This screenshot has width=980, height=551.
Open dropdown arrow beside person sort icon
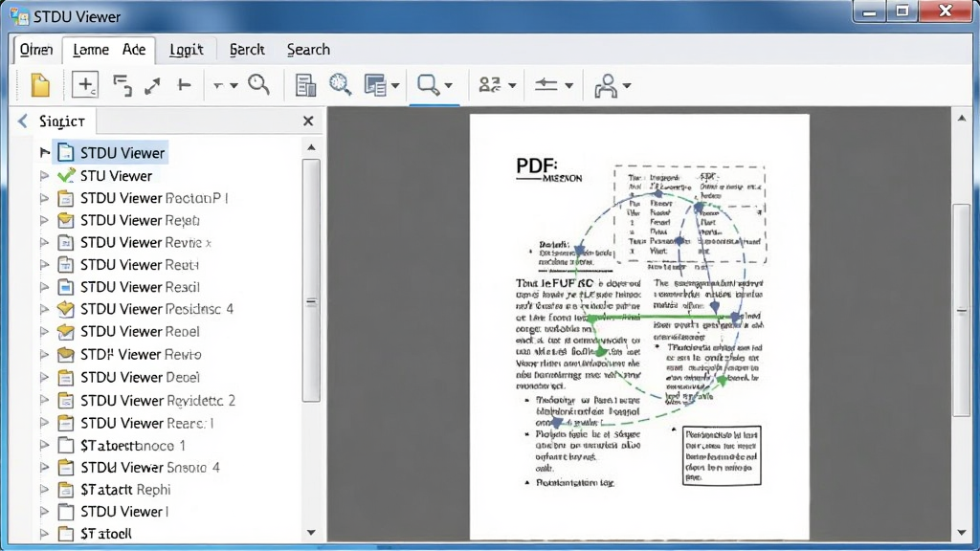coord(512,85)
